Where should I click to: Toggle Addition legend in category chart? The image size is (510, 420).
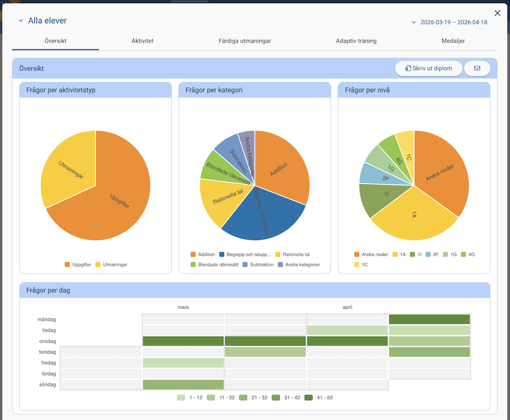202,255
